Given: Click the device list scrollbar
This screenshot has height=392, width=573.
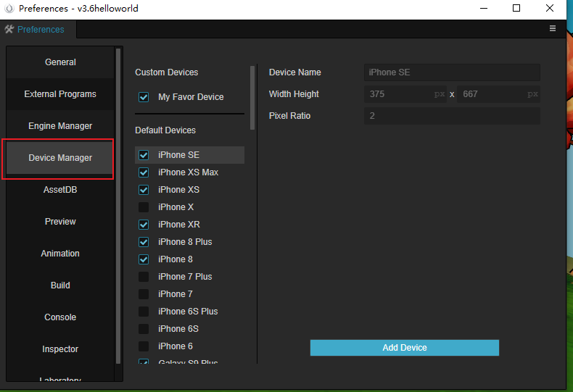Looking at the screenshot, I should point(252,97).
